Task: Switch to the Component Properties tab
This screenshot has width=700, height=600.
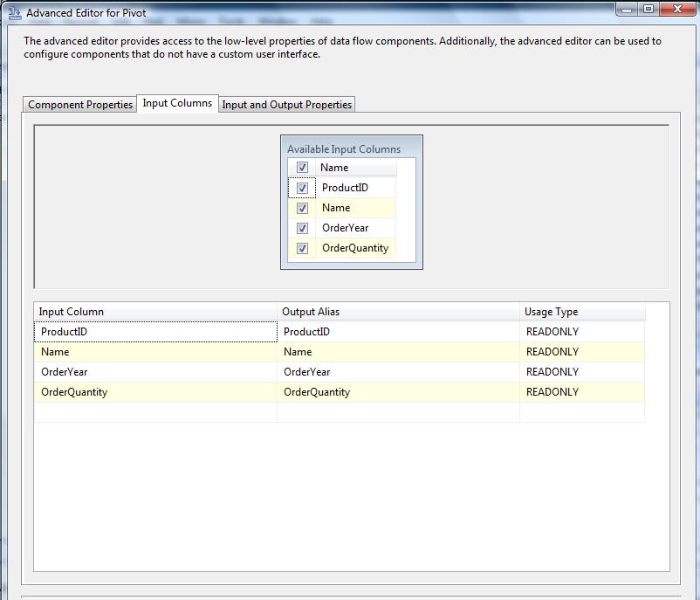Action: [x=80, y=105]
